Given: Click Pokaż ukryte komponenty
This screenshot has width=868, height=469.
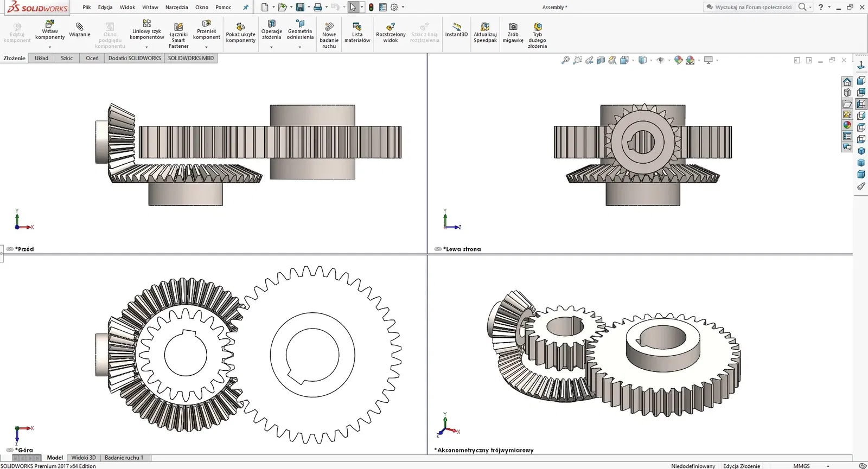Looking at the screenshot, I should pos(240,33).
